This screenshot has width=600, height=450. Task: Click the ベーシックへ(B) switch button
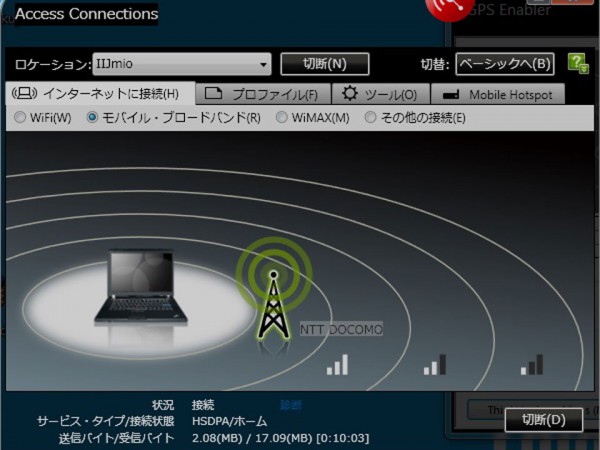[x=505, y=64]
